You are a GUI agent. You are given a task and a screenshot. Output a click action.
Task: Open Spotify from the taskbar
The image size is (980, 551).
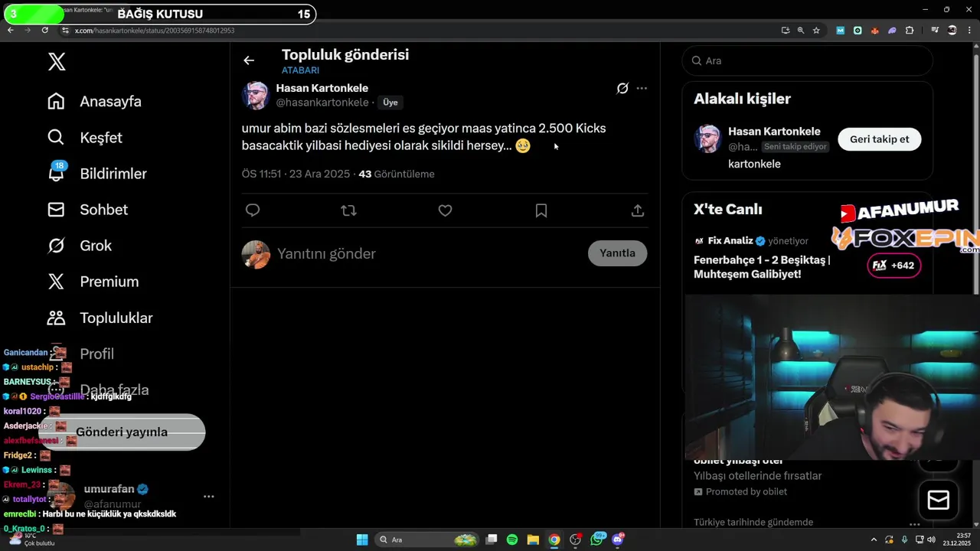[x=512, y=540]
